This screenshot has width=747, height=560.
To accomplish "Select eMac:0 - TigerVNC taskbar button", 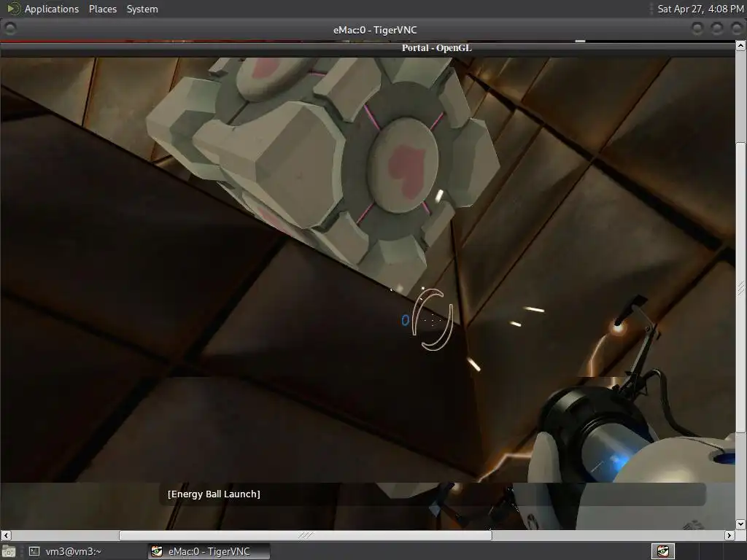I will (209, 551).
